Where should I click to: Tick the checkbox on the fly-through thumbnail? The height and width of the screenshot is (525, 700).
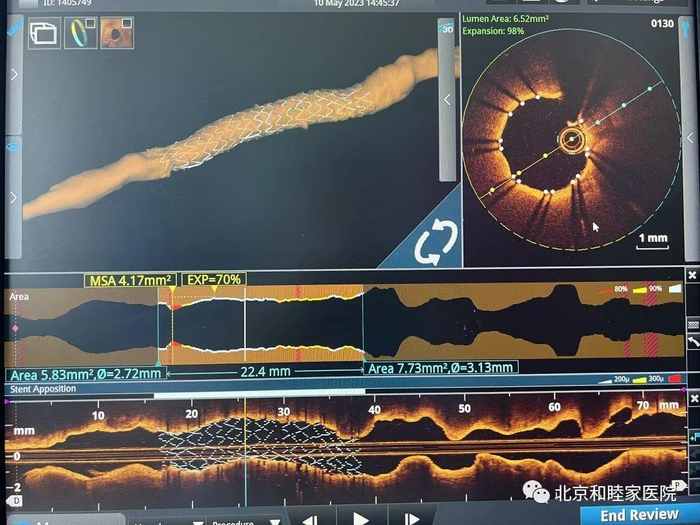click(127, 23)
